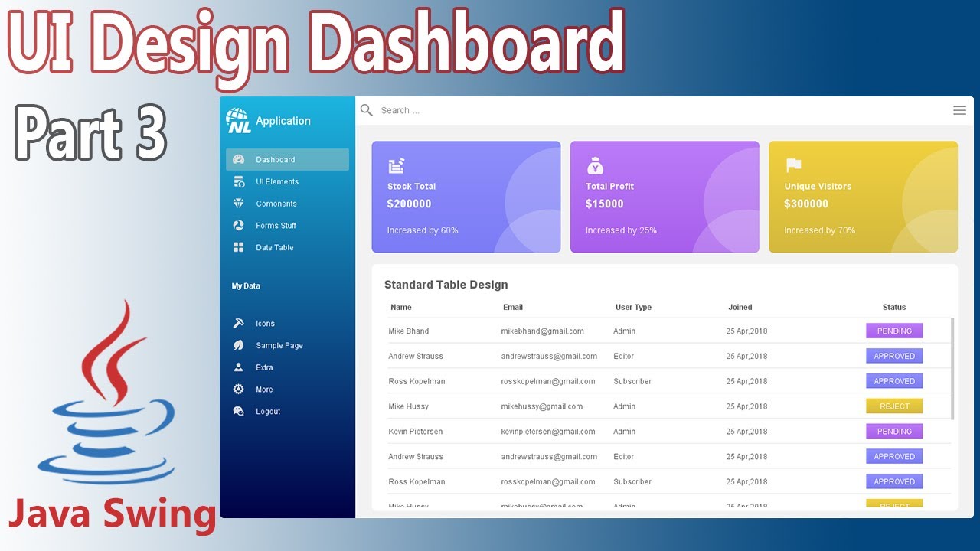Select the Sample Page menu item
Viewport: 980px width, 551px height.
click(287, 345)
